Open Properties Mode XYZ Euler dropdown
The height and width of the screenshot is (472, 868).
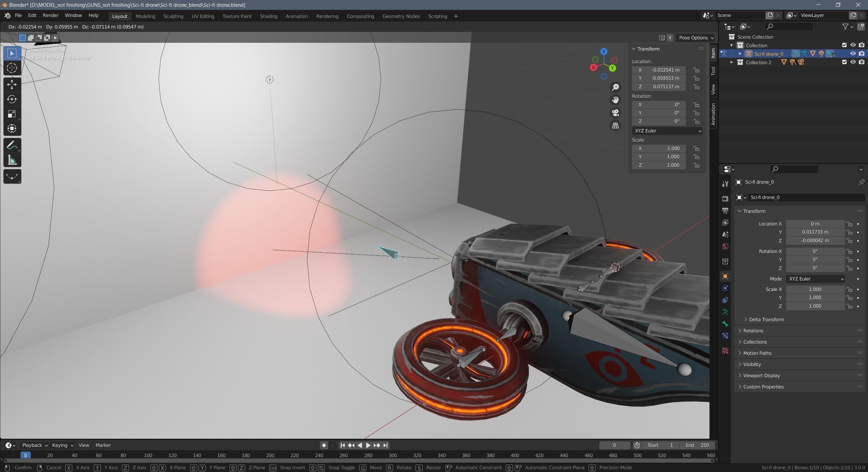pos(815,279)
